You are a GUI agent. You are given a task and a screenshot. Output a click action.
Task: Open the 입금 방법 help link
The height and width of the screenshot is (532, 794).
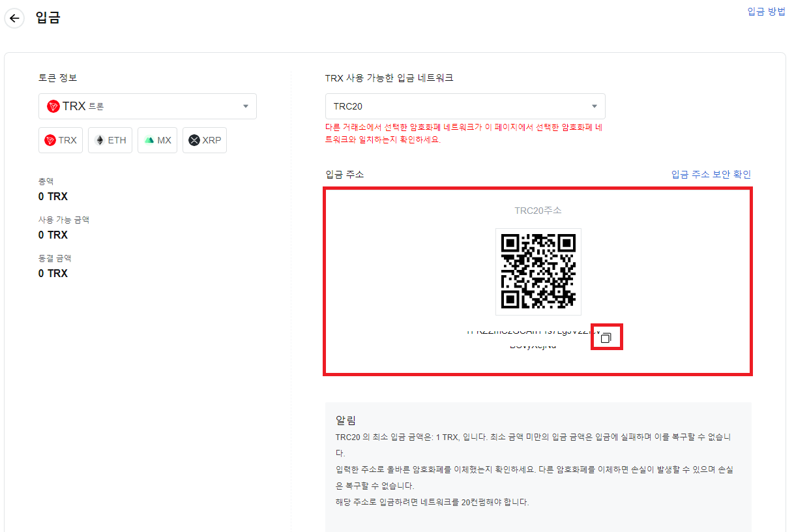pos(766,11)
